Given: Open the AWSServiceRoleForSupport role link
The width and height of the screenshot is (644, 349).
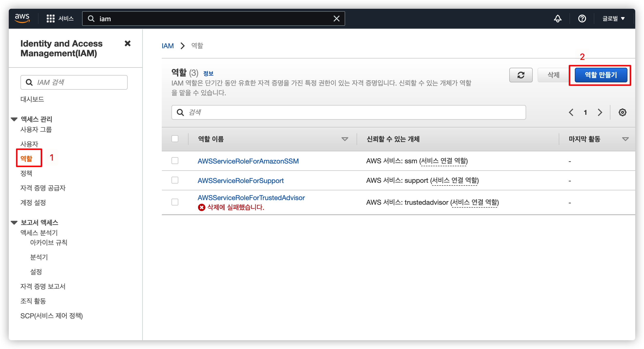Looking at the screenshot, I should (x=240, y=181).
